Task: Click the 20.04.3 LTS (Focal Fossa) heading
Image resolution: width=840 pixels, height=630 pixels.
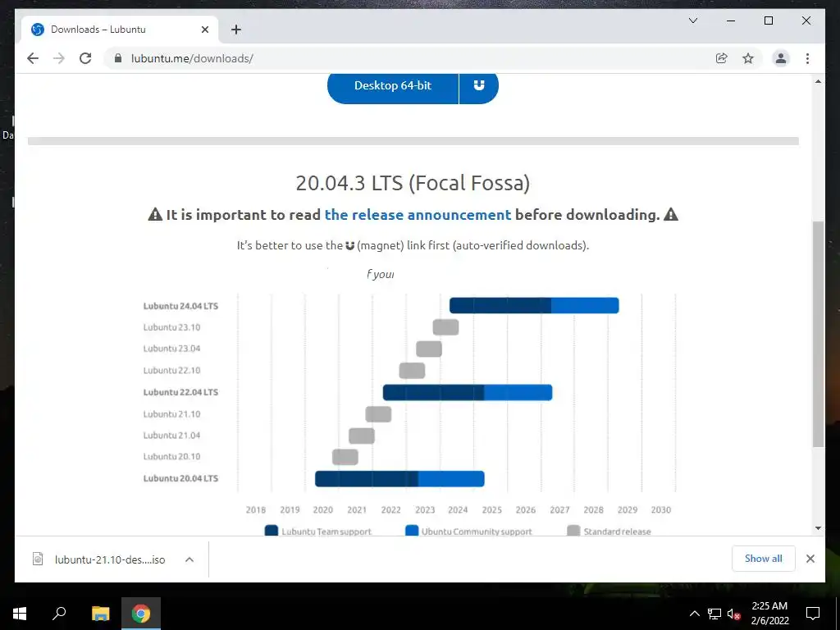Action: point(413,183)
